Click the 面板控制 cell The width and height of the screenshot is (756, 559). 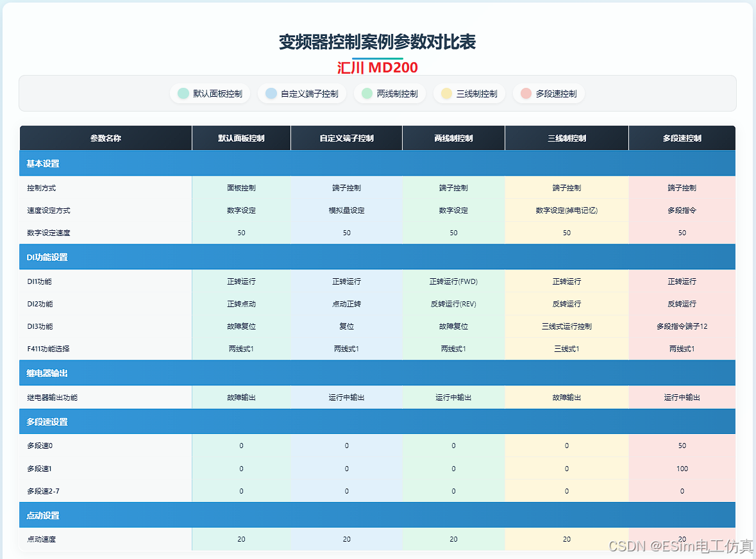pos(241,188)
